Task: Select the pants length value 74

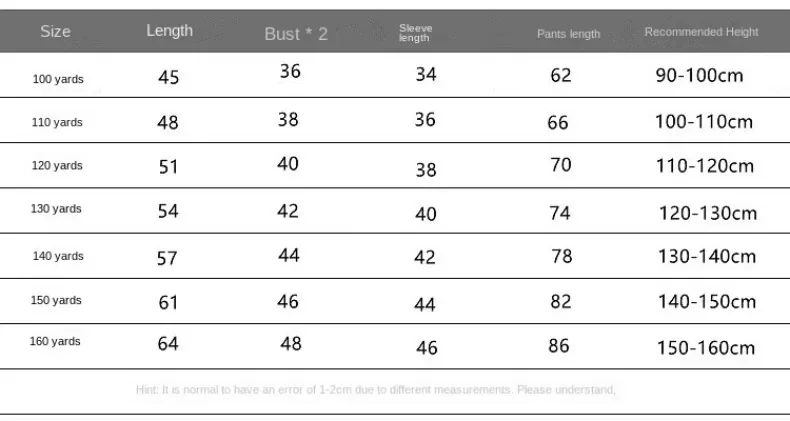Action: coord(560,213)
